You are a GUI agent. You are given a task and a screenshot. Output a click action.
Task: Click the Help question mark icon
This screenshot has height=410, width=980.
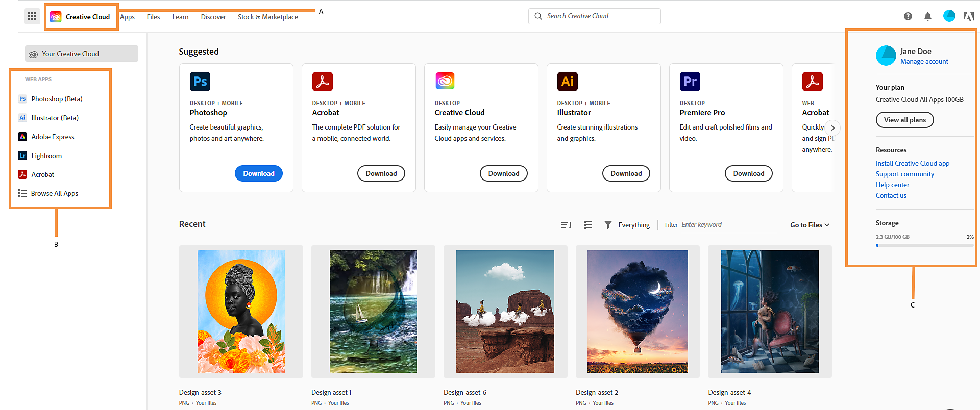[x=908, y=16]
